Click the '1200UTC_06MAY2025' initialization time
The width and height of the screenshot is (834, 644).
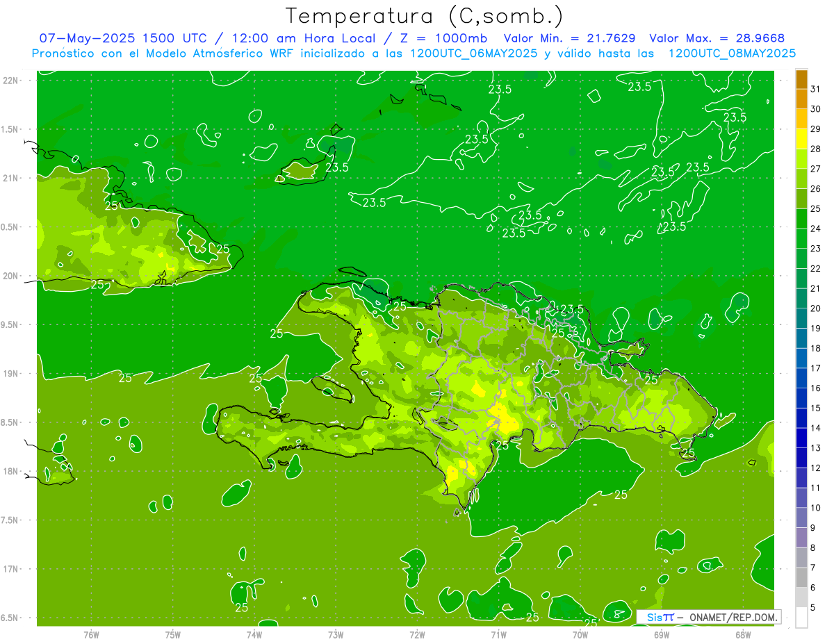click(x=473, y=53)
